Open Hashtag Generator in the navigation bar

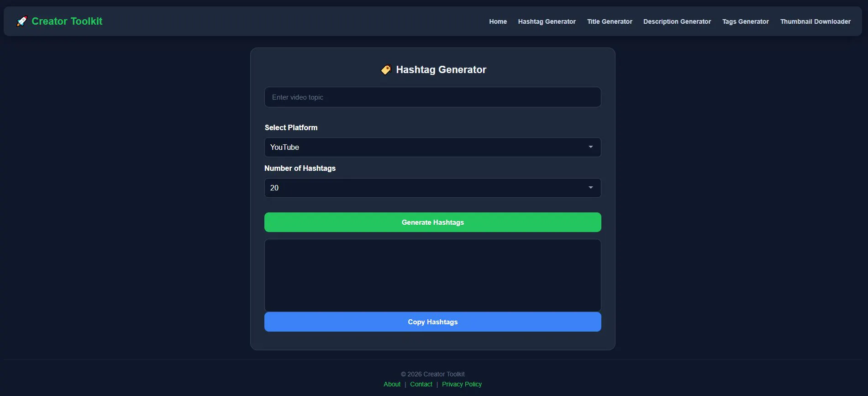coord(547,21)
